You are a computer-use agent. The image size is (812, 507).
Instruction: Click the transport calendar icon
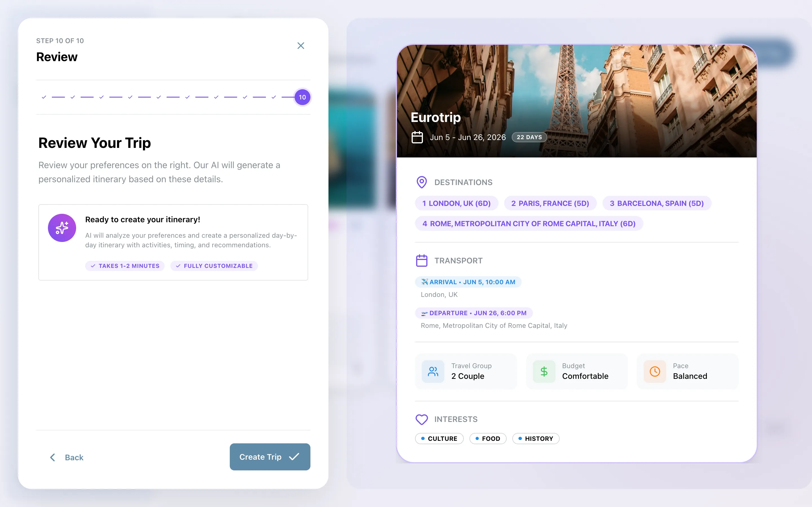point(422,260)
